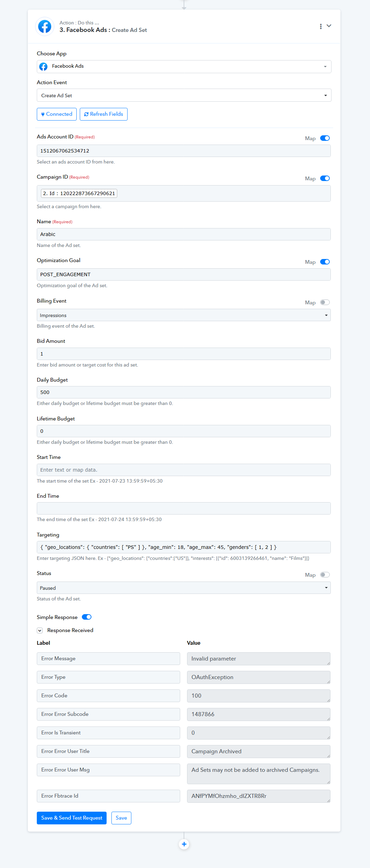The width and height of the screenshot is (370, 868).
Task: Open the three-dot options menu
Action: 321,26
